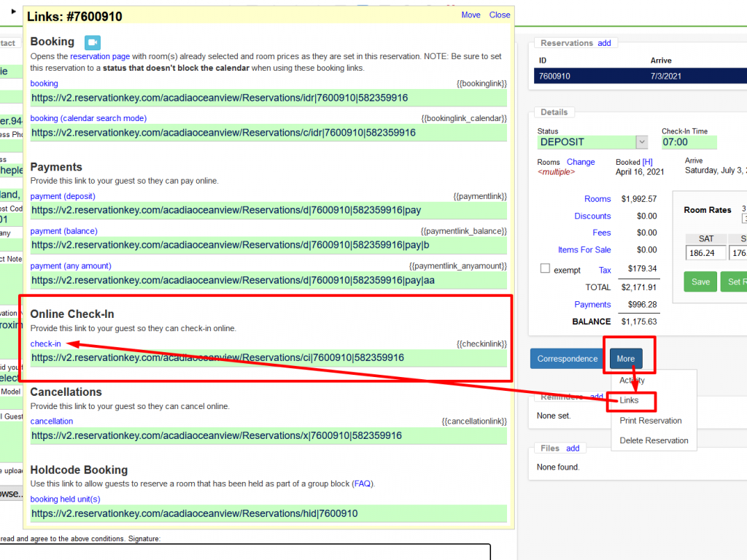
Task: Check the tax exempt checkbox
Action: coord(545,268)
